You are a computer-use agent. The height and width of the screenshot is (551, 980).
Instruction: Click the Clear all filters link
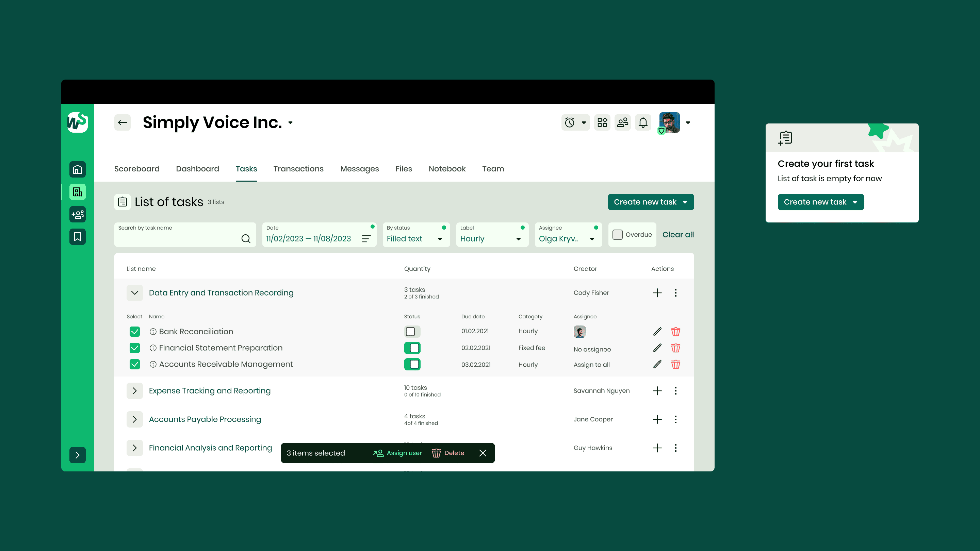[678, 235]
